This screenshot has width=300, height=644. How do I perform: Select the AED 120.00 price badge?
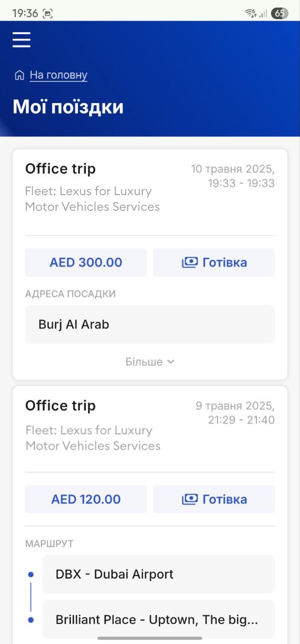[86, 499]
